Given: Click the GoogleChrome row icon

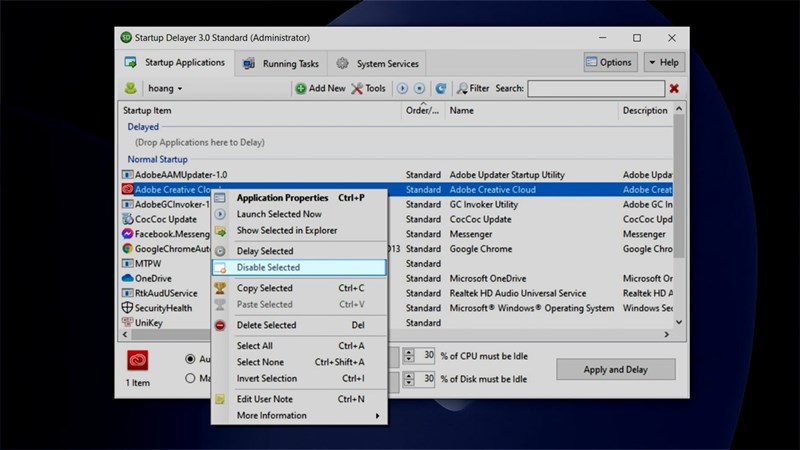Looking at the screenshot, I should [127, 248].
